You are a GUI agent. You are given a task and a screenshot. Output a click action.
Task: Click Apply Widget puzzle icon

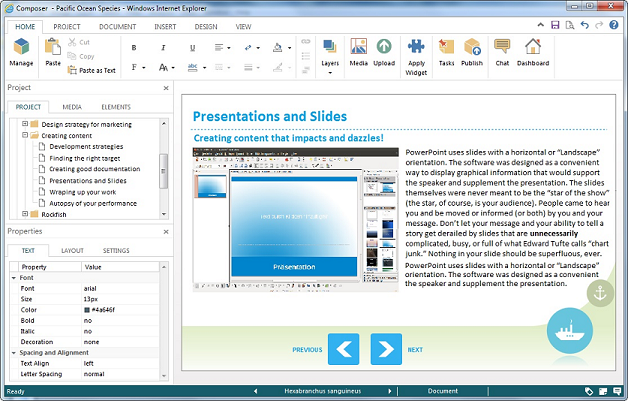(416, 47)
